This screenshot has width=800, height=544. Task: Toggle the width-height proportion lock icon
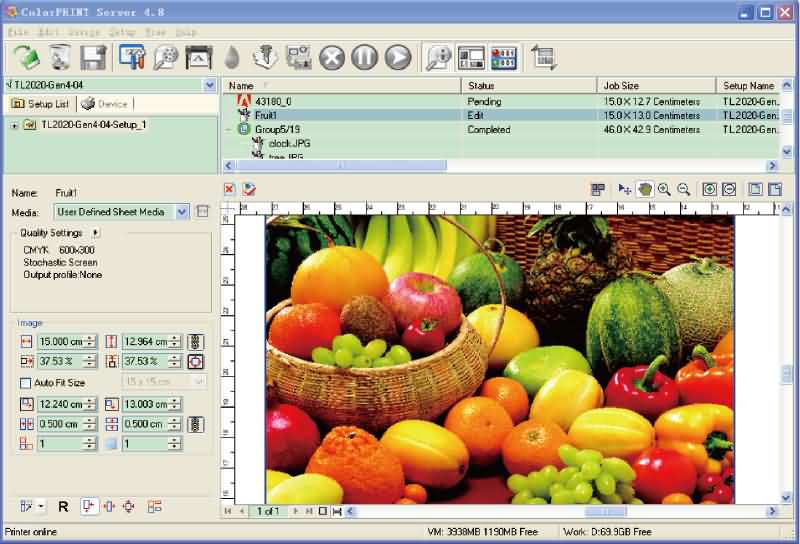[196, 342]
